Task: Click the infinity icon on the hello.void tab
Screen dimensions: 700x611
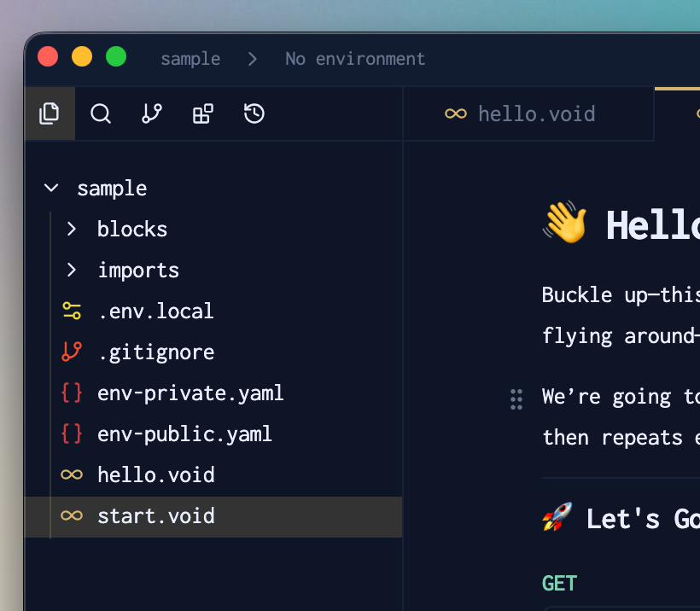Action: tap(456, 114)
